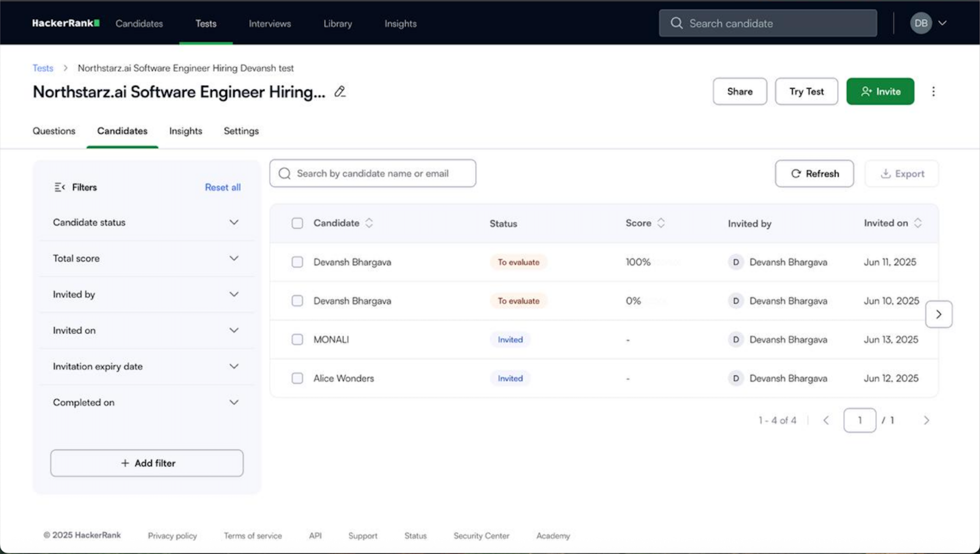Check the Alice Wonders row checkbox

[x=297, y=378]
